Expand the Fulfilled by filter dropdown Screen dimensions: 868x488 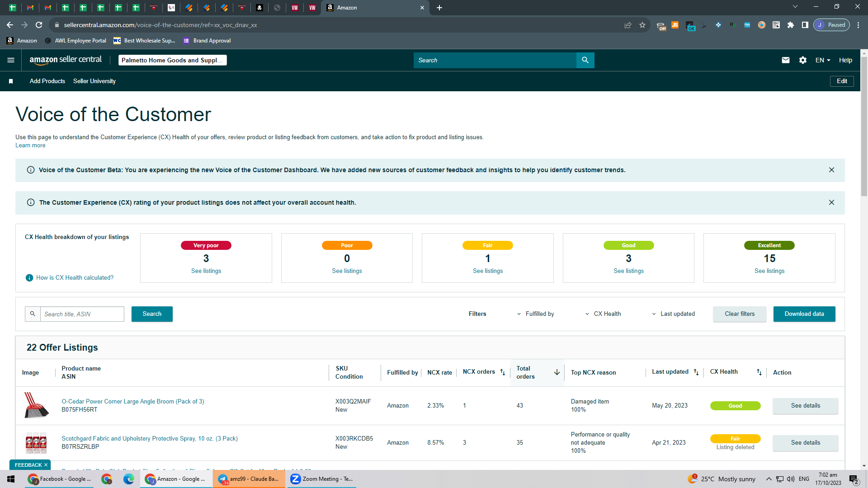coord(536,314)
